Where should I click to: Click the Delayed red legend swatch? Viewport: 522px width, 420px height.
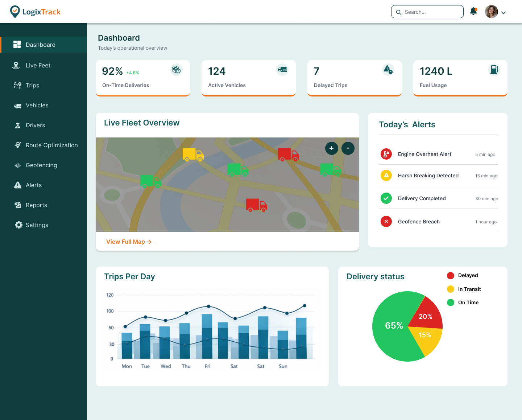451,276
